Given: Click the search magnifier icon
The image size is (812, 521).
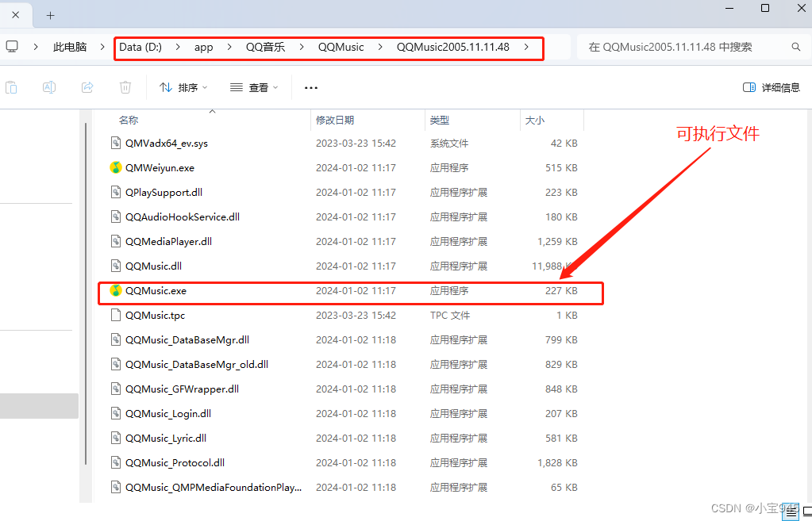Looking at the screenshot, I should coord(796,47).
